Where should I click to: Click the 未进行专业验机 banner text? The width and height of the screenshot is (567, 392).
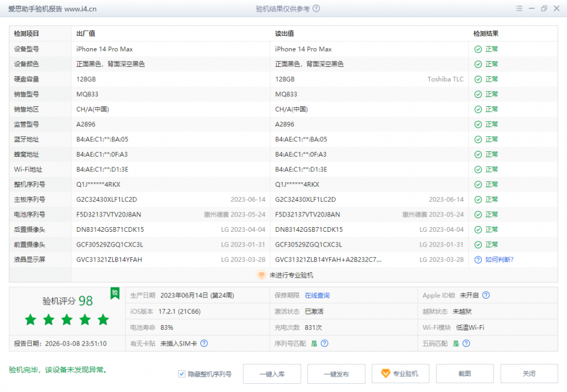coord(291,275)
